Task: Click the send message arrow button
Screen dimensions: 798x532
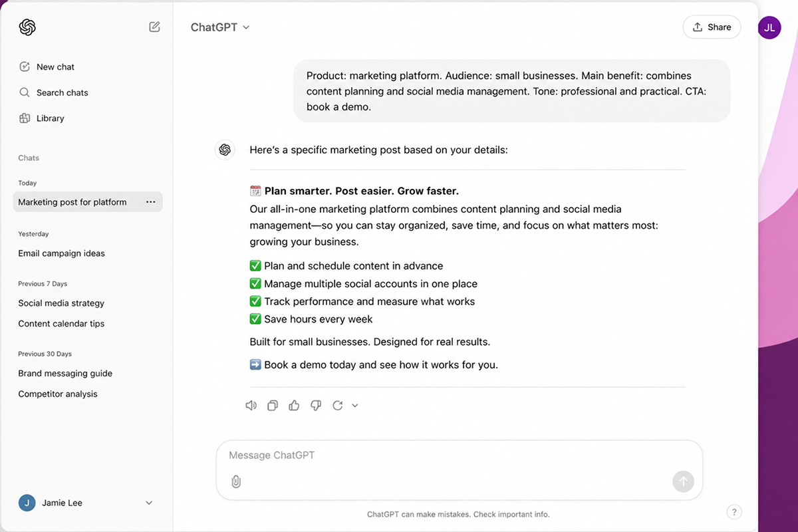Action: pos(683,481)
